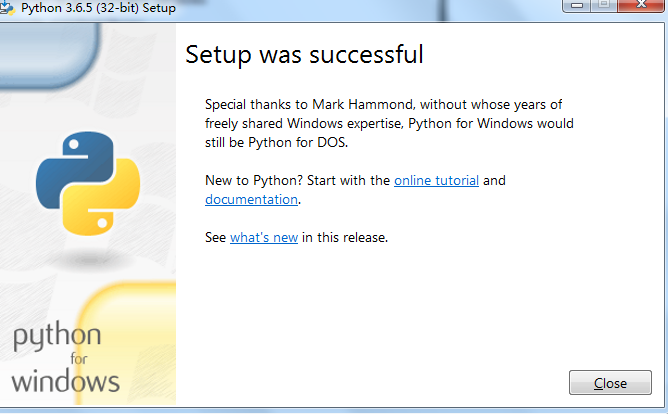
Task: Click the 'python' word in the sidebar banner
Action: [x=57, y=336]
